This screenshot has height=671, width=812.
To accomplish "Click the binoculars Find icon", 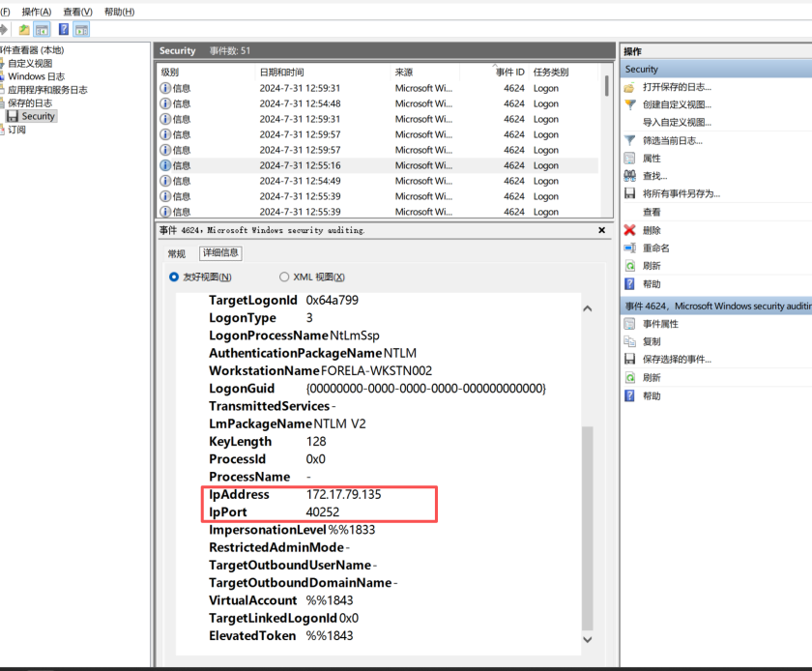I will point(630,176).
